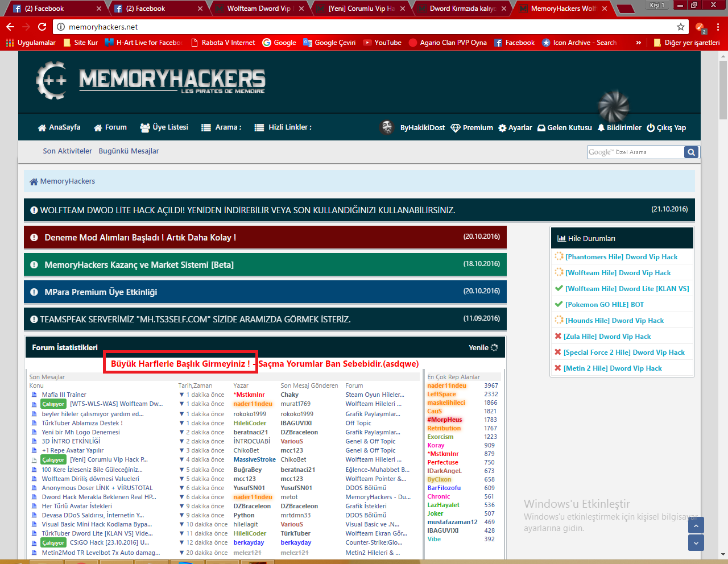View the Chaky user profile

pyautogui.click(x=289, y=395)
